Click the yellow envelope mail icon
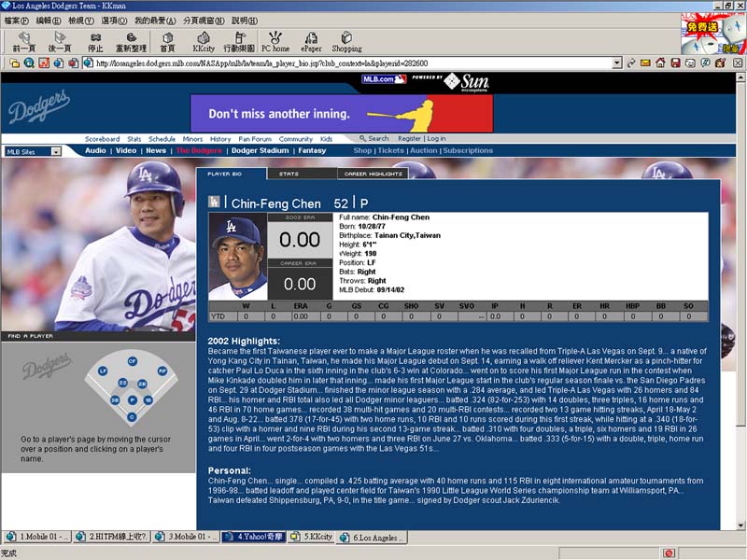Screen dimensions: 747x560 pyautogui.click(x=645, y=63)
